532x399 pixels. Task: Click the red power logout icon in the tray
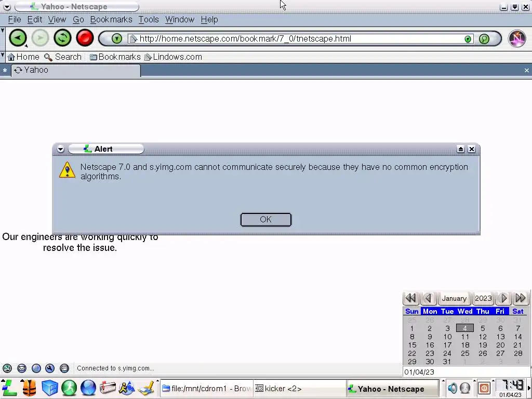484,388
